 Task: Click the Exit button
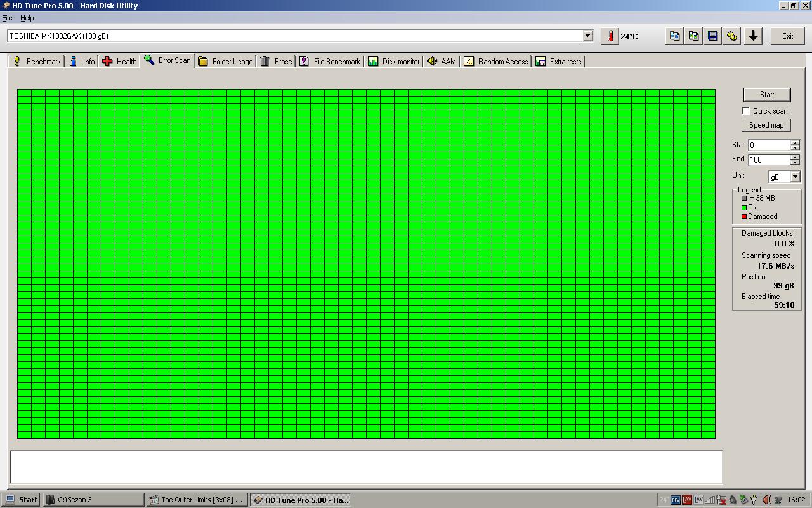[x=787, y=36]
